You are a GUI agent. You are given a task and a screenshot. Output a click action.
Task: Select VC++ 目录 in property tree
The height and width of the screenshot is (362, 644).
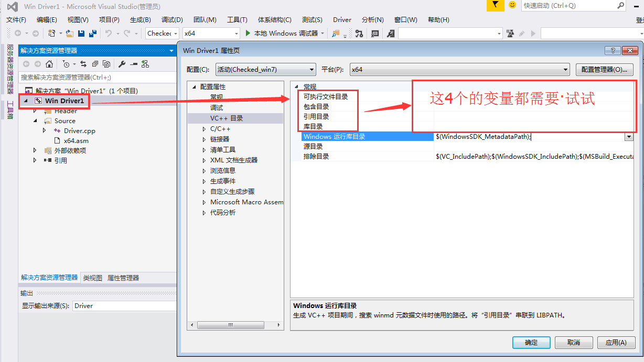[227, 118]
